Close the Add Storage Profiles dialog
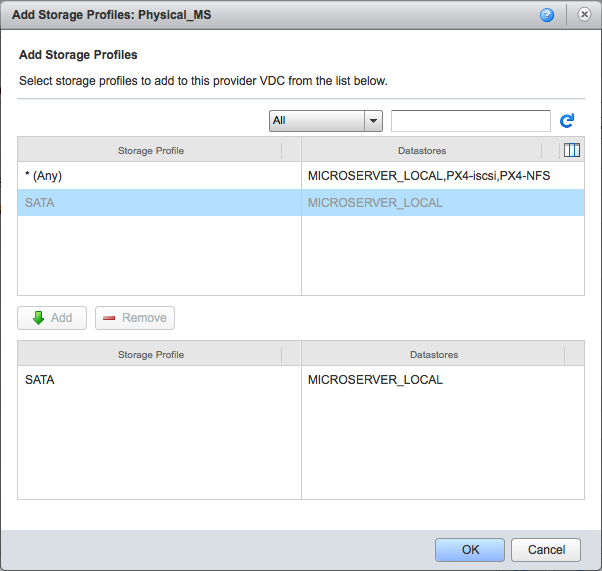Viewport: 602px width, 571px height. [584, 15]
